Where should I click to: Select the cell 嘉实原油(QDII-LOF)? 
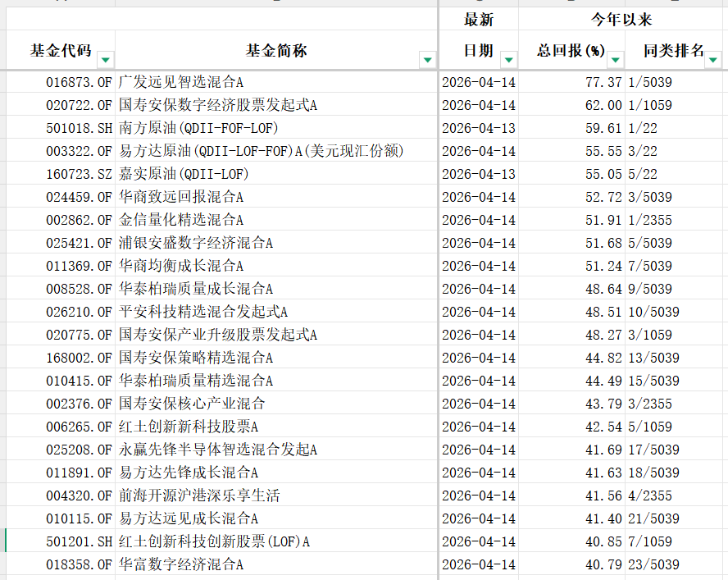(184, 174)
